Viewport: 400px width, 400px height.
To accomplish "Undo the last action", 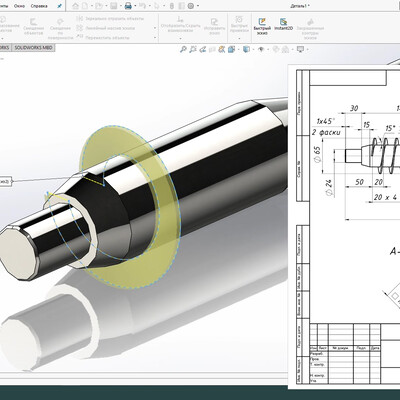I will click(142, 6).
